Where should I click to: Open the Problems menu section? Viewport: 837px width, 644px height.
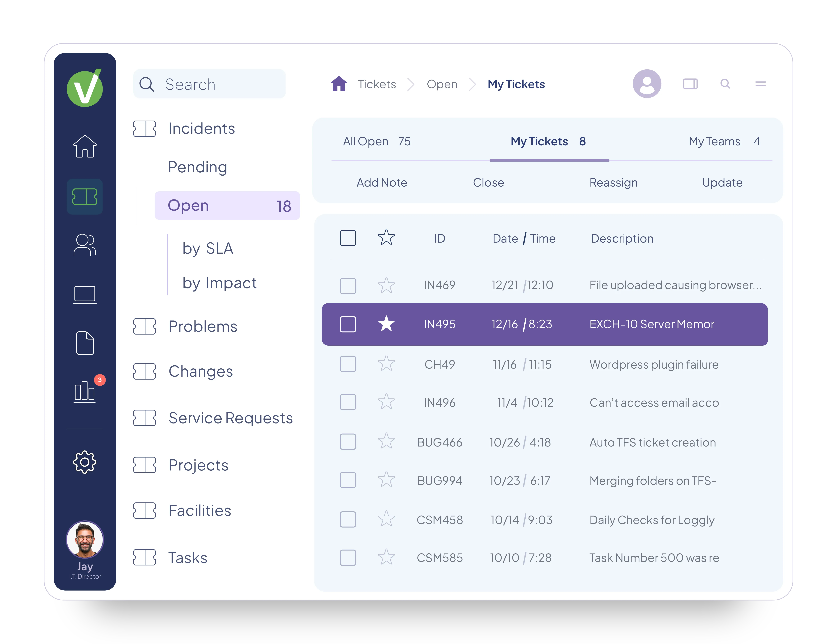(203, 326)
